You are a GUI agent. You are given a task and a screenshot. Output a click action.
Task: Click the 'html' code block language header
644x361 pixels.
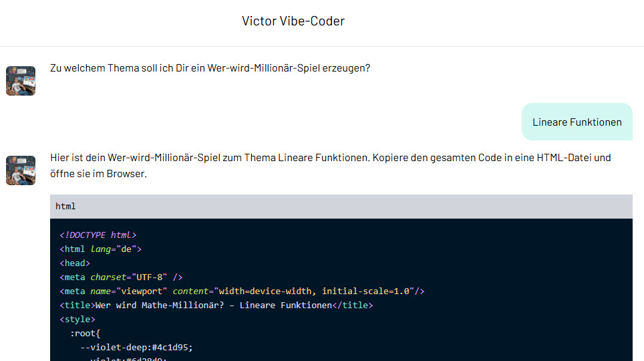341,207
